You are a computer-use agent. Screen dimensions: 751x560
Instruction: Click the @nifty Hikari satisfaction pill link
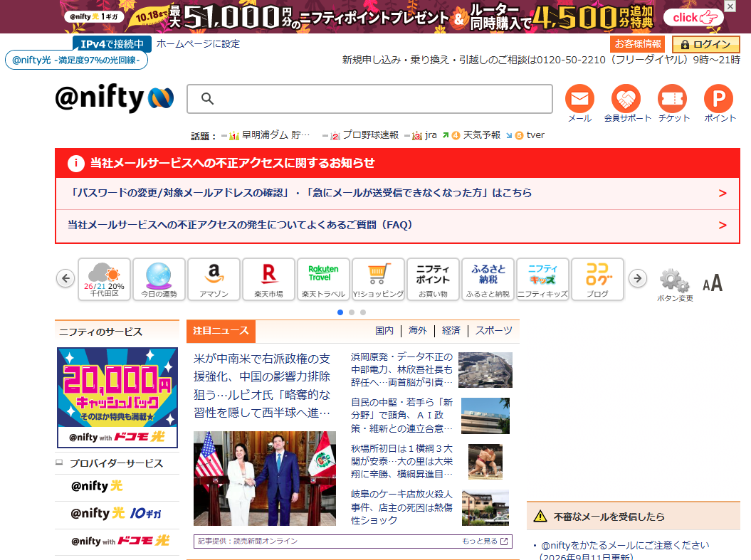(x=76, y=60)
